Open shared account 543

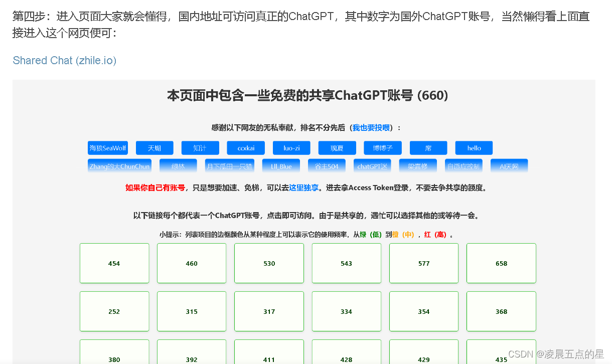(x=347, y=263)
